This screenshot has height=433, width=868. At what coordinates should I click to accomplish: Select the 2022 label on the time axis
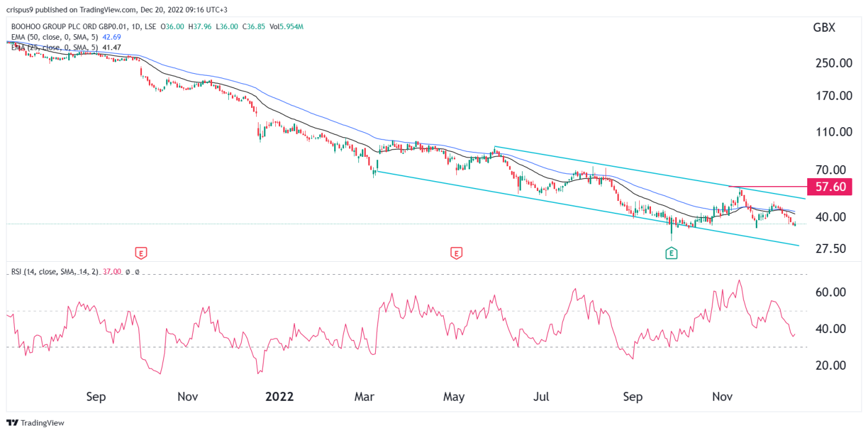click(x=280, y=396)
